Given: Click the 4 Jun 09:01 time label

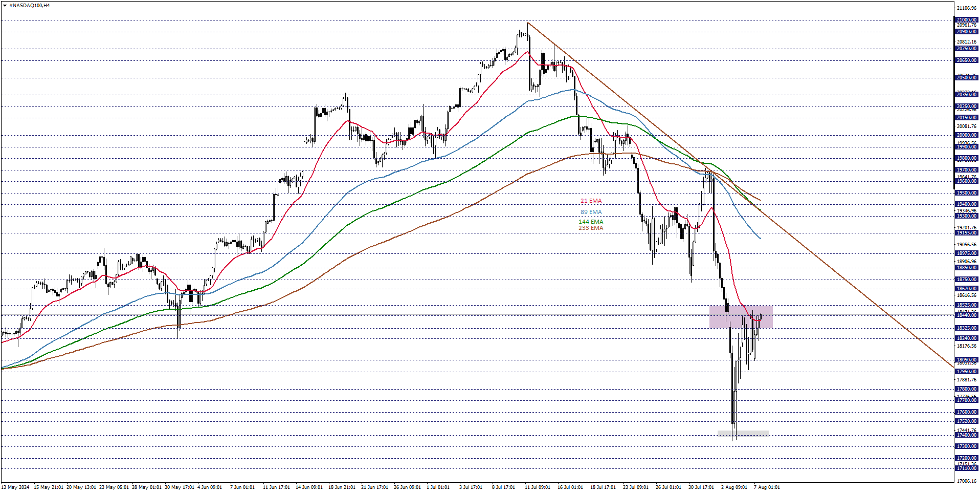Looking at the screenshot, I should tap(210, 487).
